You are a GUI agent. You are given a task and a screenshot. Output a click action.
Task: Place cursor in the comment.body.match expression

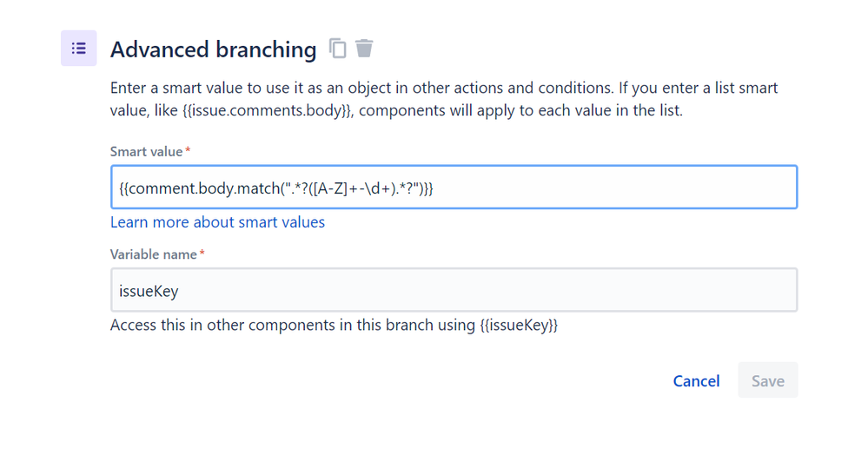276,188
